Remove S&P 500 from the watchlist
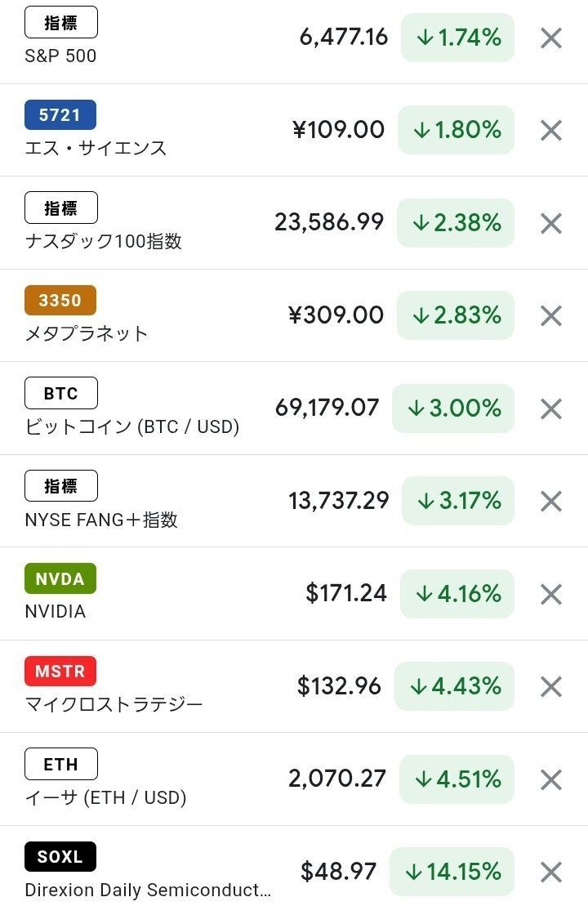The height and width of the screenshot is (915, 588). coord(551,38)
